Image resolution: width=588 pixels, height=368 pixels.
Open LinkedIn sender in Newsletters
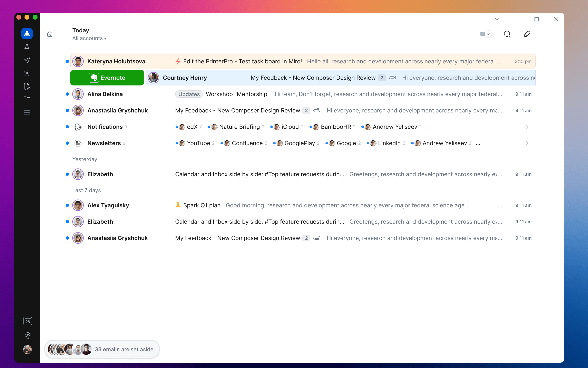(386, 143)
